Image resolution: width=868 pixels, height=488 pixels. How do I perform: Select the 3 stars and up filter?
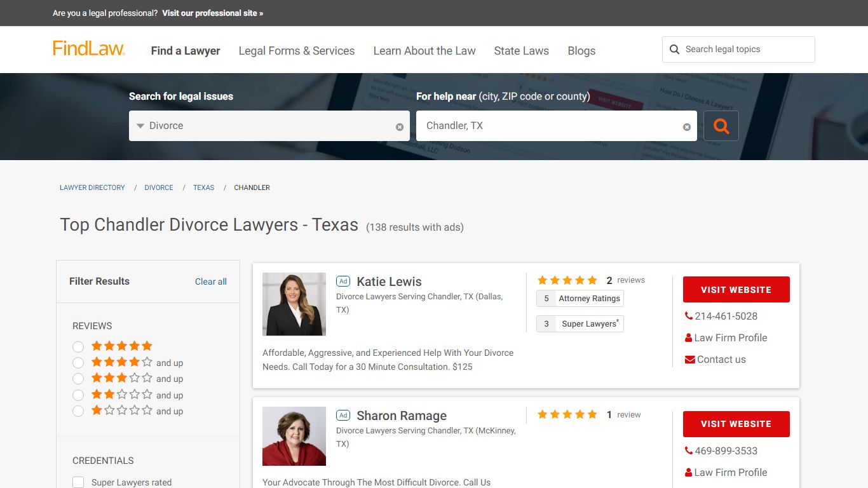coord(78,379)
